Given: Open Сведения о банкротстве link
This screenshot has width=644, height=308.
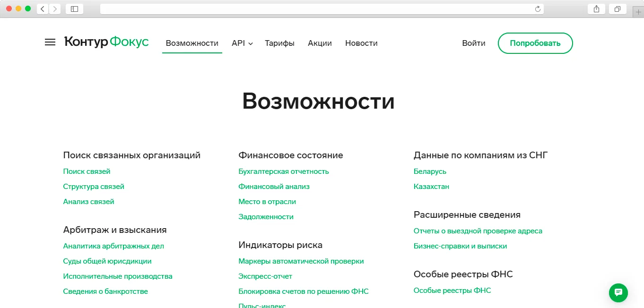Looking at the screenshot, I should click(105, 291).
